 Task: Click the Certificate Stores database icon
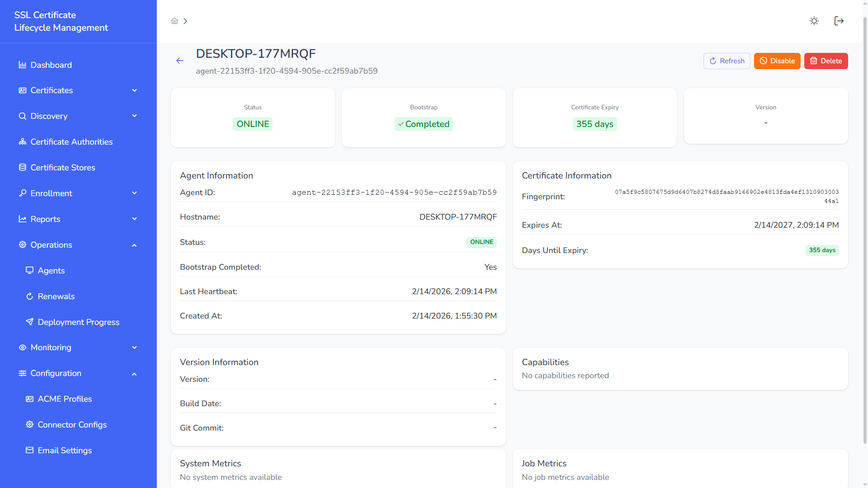pos(22,167)
